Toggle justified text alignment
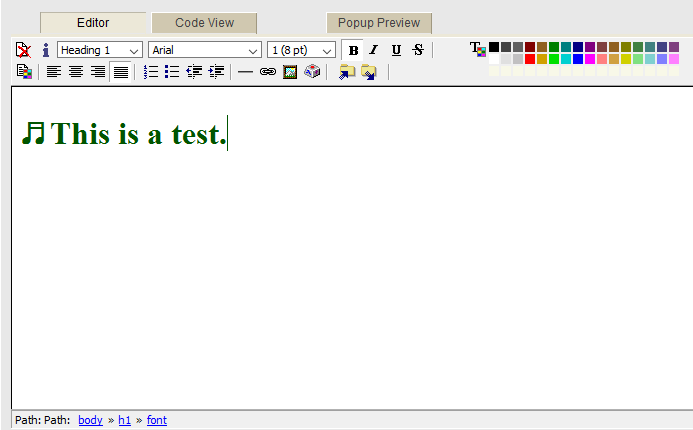The image size is (693, 430). [x=121, y=72]
